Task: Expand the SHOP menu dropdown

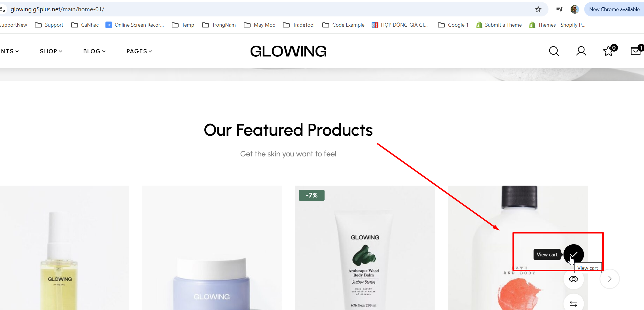Action: 51,51
